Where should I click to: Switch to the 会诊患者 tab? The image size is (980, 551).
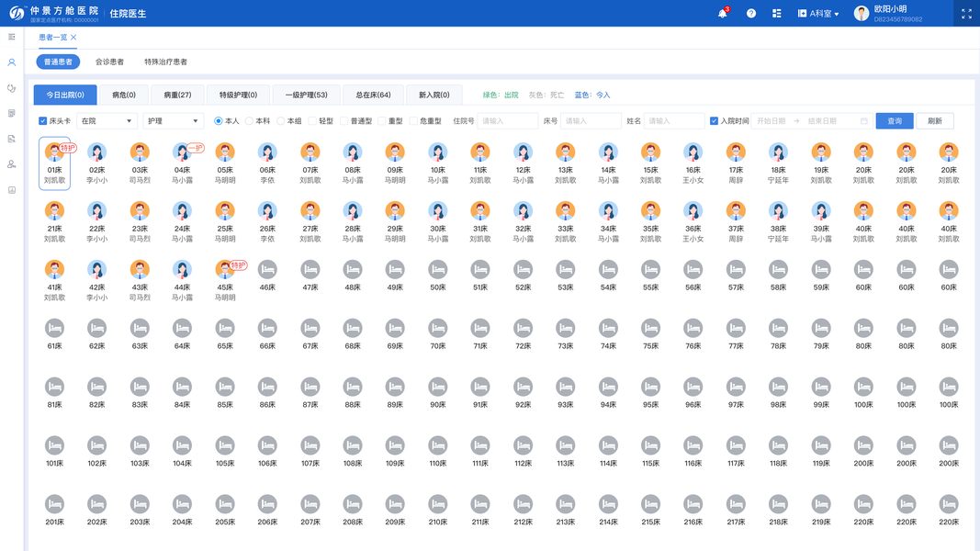tap(109, 62)
